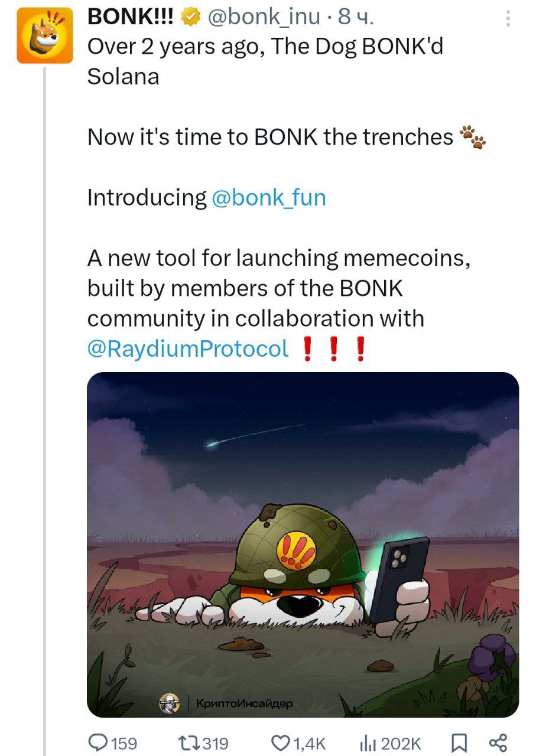Click the tweet text starting "Over 2 years ago"
Image resolution: width=536 pixels, height=756 pixels.
tap(265, 61)
